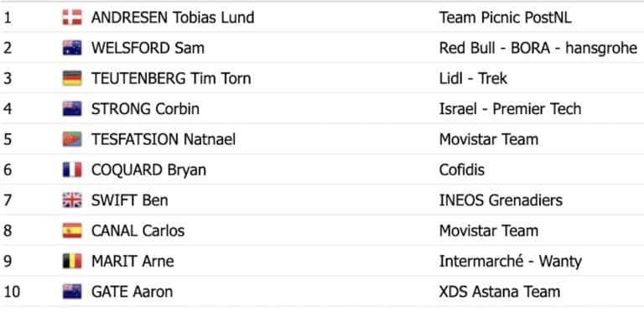The width and height of the screenshot is (644, 312).
Task: Click the Australian flag next to Welsford
Action: point(72,48)
